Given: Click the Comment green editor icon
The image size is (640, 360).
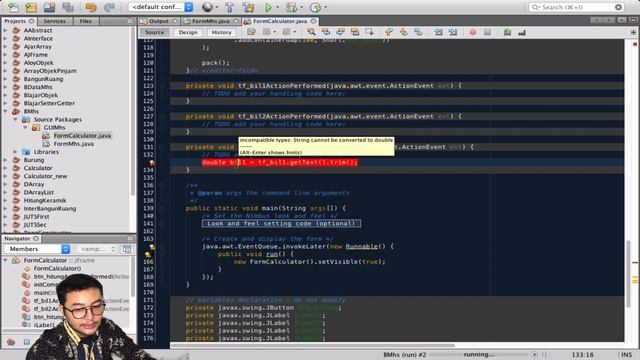Looking at the screenshot, I should (507, 32).
